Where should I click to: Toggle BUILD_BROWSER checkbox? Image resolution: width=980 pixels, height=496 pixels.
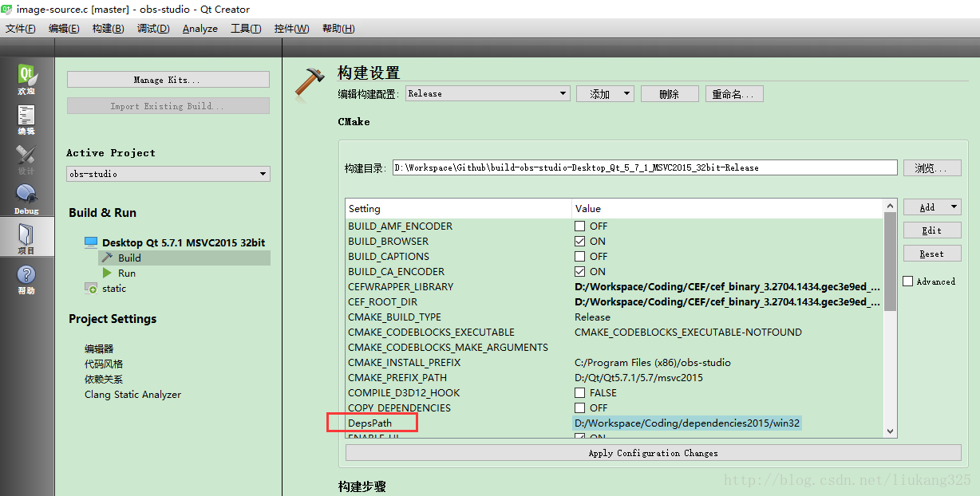click(580, 242)
